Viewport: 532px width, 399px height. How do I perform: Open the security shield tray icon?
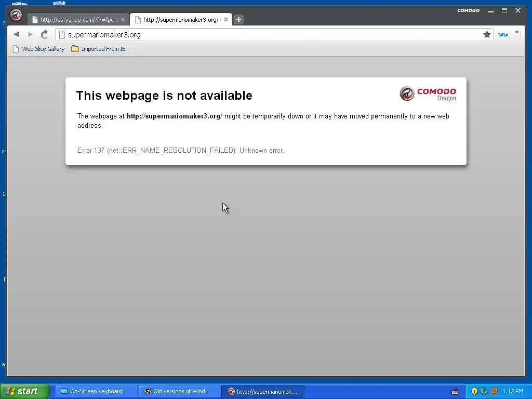(x=474, y=391)
